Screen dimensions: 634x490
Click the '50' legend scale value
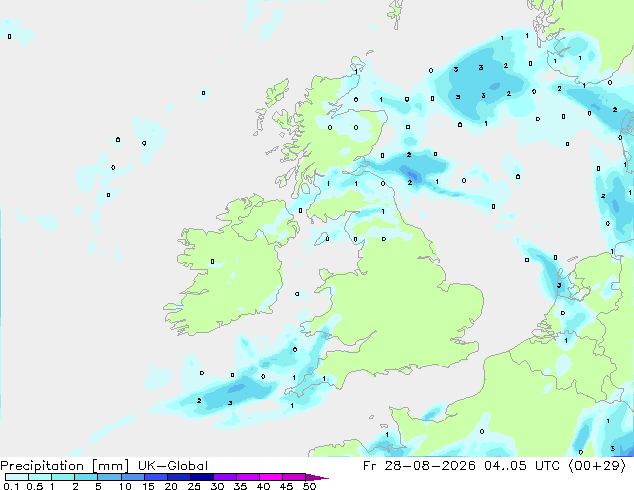tap(309, 486)
